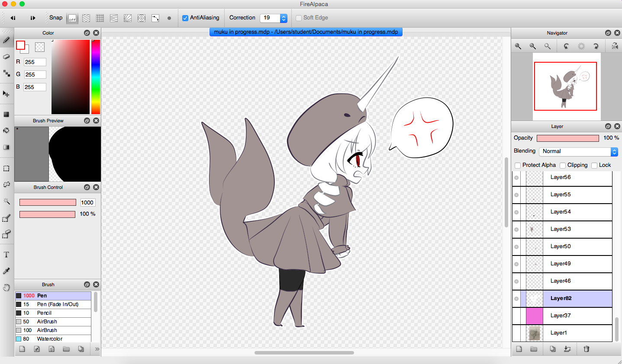Click the muku in progress.mdp document tab
This screenshot has height=364, width=622.
306,32
